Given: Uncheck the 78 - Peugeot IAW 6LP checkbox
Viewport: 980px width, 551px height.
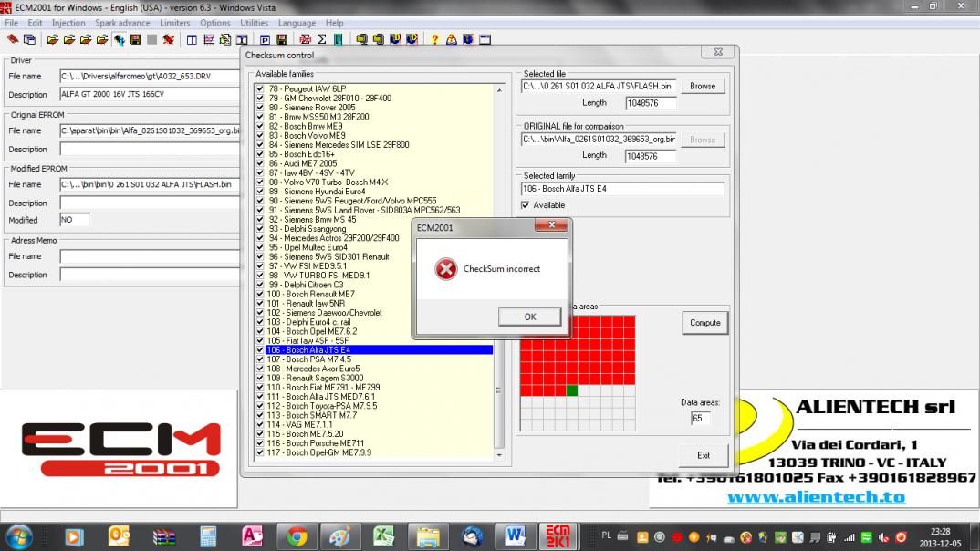Looking at the screenshot, I should click(260, 88).
